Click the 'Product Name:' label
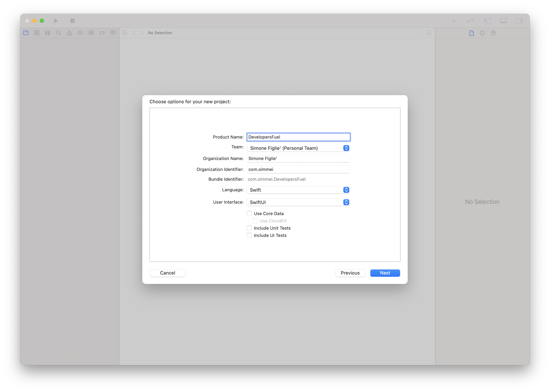Image resolution: width=550 pixels, height=392 pixels. [x=228, y=137]
